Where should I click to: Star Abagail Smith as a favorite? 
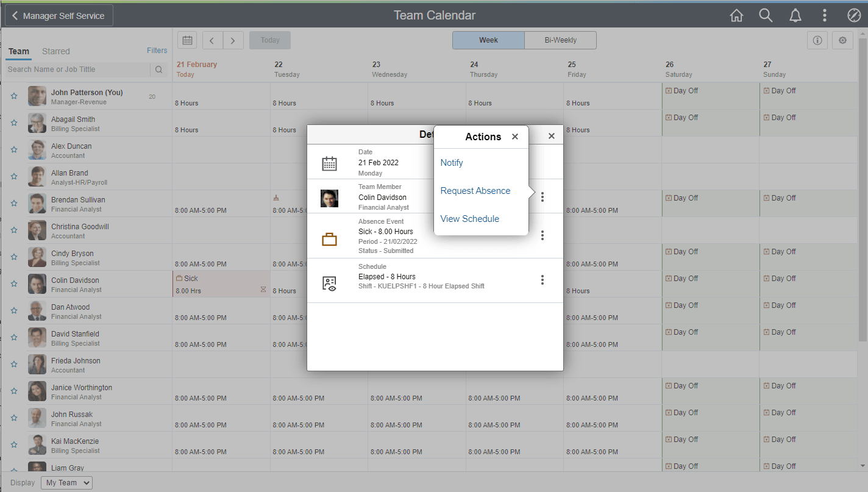coord(13,123)
